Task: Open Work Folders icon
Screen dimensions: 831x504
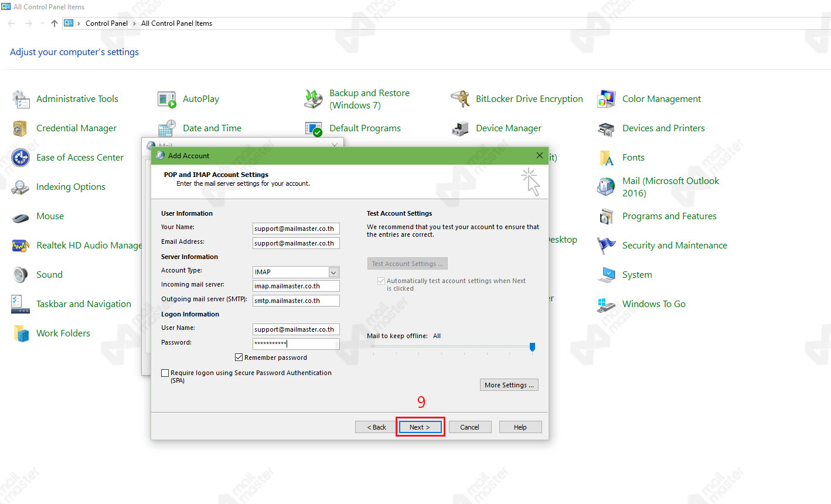Action: coord(21,333)
